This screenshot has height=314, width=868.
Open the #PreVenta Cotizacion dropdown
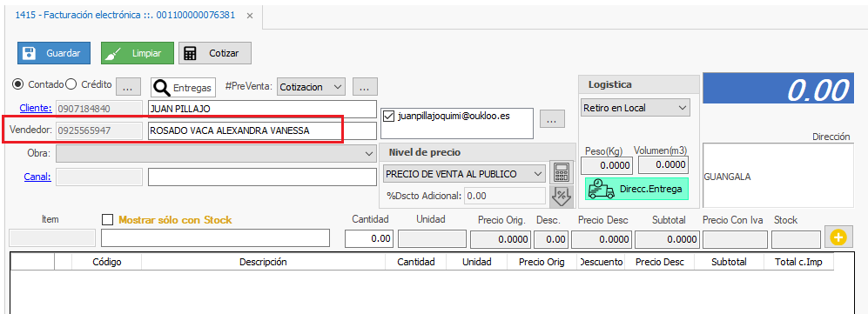(x=311, y=87)
